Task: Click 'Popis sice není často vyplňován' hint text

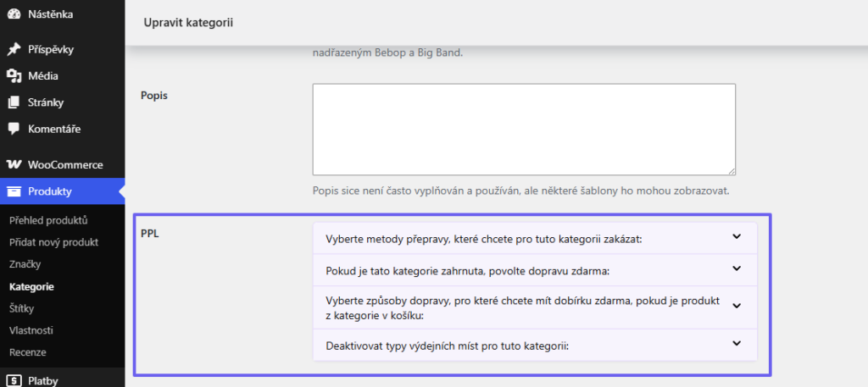Action: point(521,191)
